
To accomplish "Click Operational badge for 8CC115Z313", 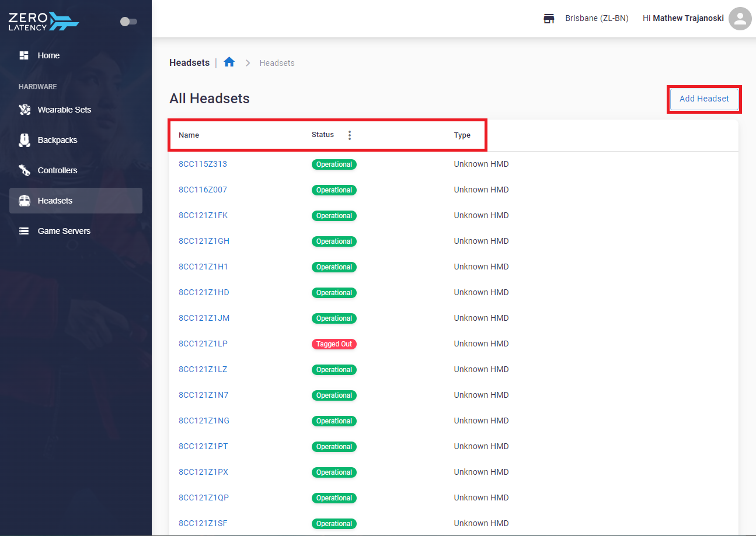I will 334,164.
